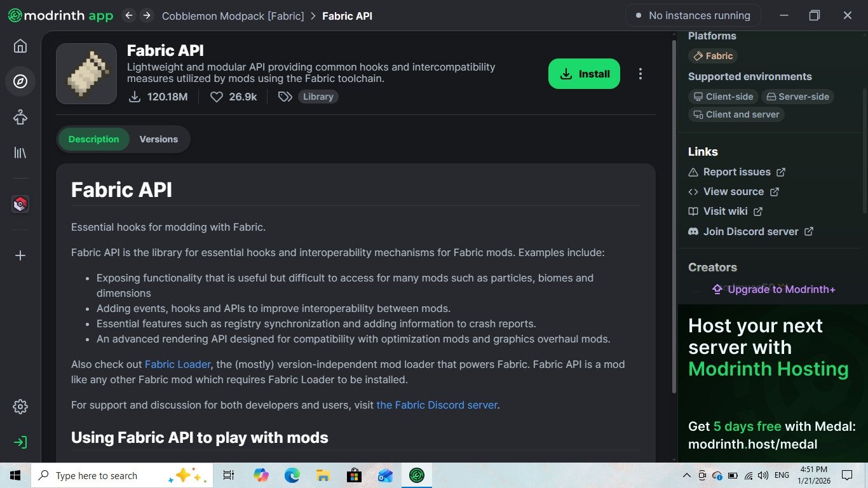Open Settings gear in sidebar
868x488 pixels.
[20, 407]
